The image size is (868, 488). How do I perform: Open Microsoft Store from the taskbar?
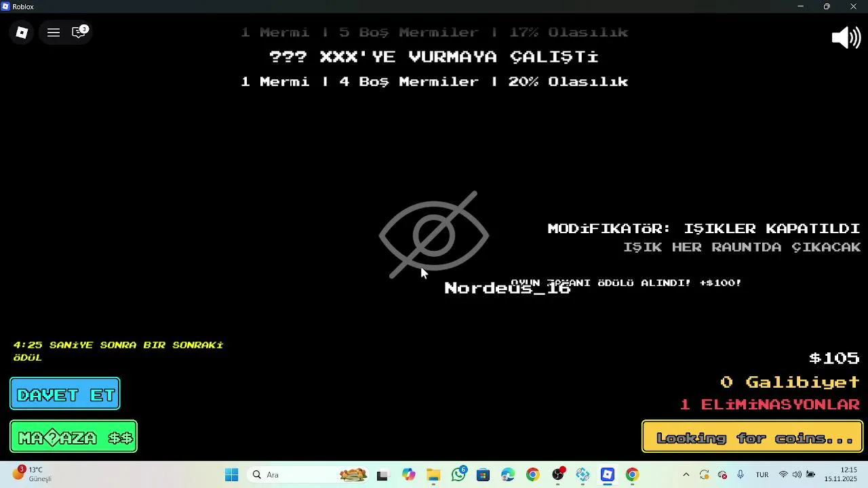tap(483, 475)
